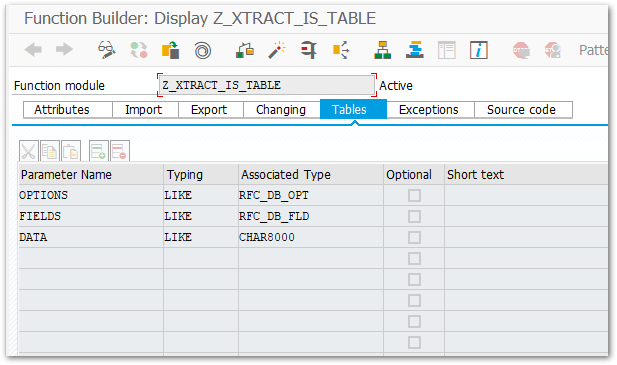Click the Check syntax spiral icon
This screenshot has width=617, height=365.
[203, 50]
